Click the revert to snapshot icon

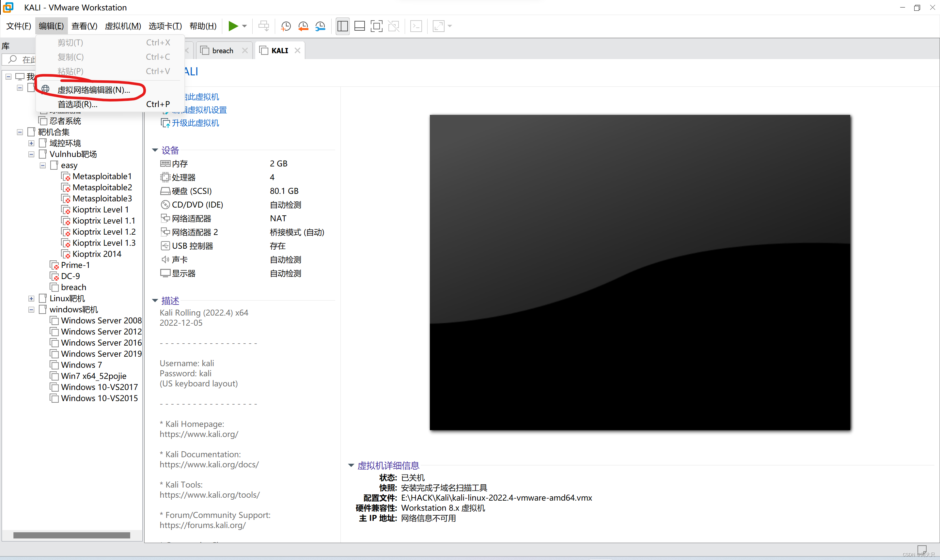(303, 26)
